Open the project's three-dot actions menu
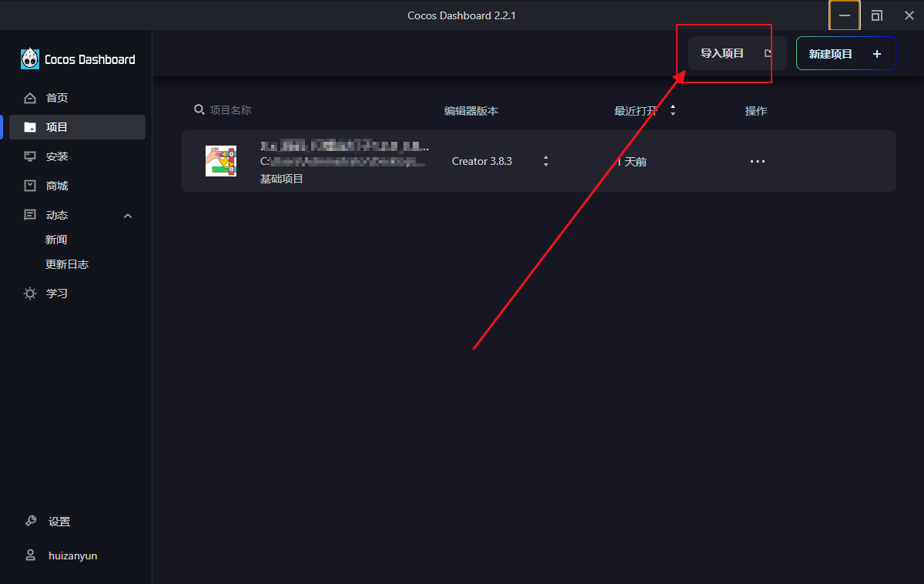This screenshot has width=924, height=584. [758, 161]
